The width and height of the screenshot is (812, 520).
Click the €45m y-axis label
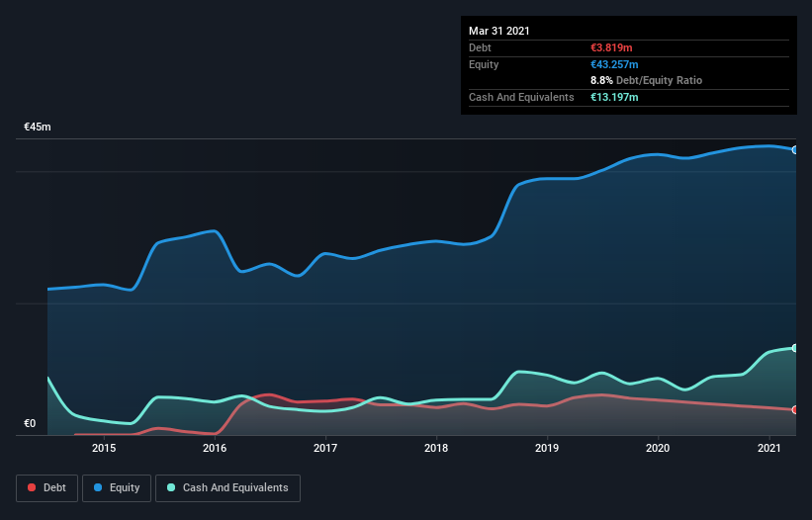pyautogui.click(x=38, y=127)
